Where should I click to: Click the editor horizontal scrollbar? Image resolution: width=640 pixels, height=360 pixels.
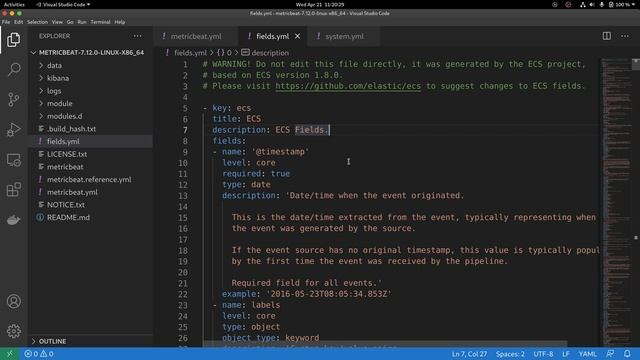click(x=385, y=344)
